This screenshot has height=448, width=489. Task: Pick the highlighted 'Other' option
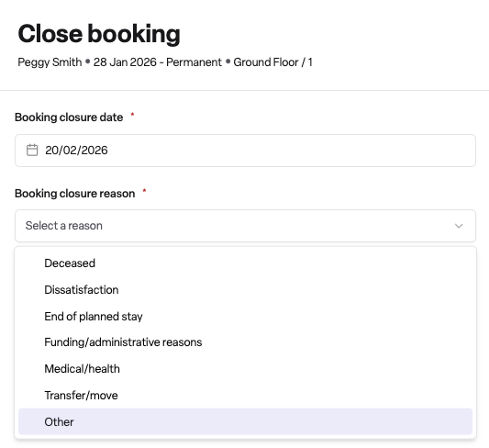(245, 421)
